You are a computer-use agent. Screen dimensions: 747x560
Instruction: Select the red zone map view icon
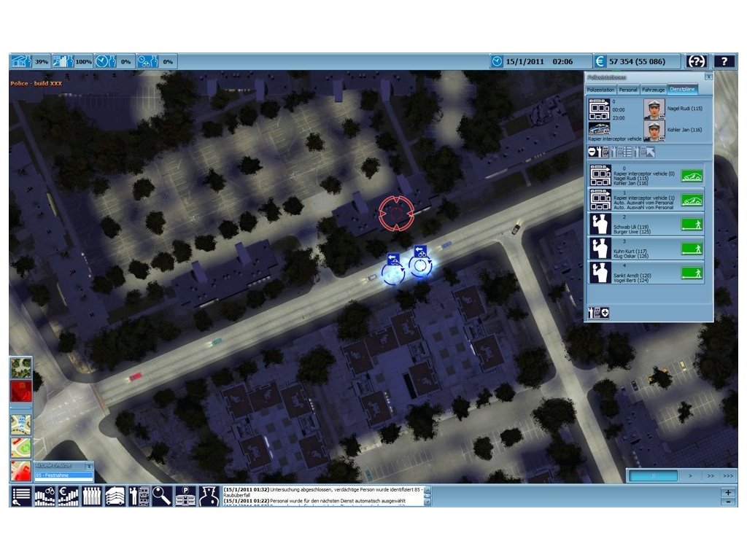click(21, 470)
